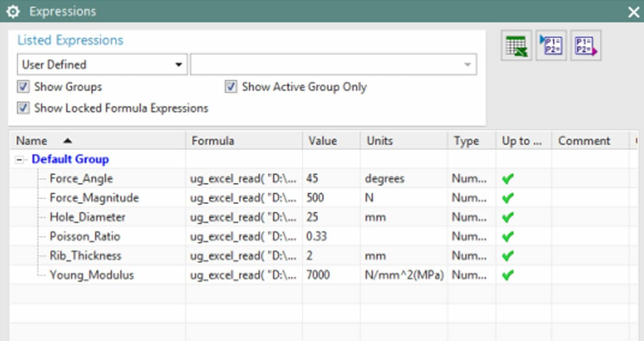Click the Formula column header
644x341 pixels.
213,141
